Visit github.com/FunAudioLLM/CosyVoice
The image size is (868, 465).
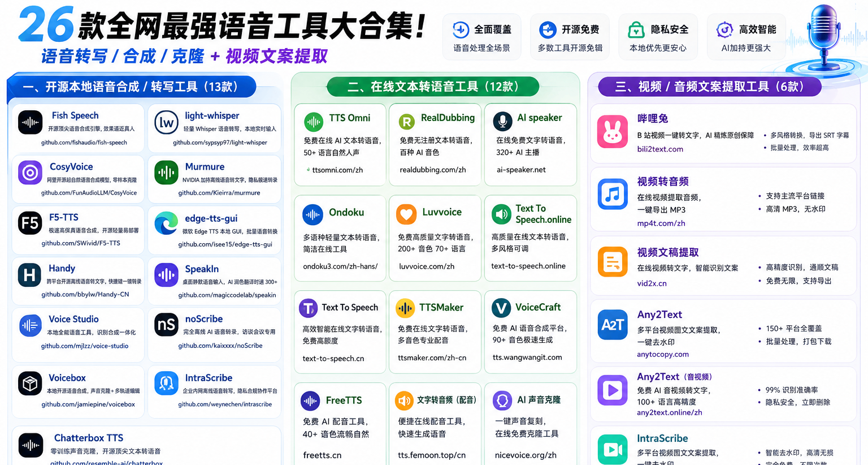point(89,193)
